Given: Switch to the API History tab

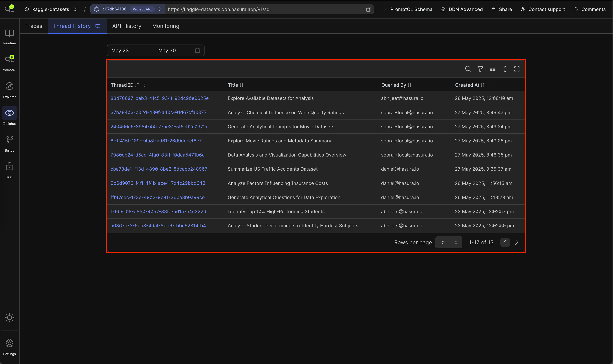Looking at the screenshot, I should click(127, 26).
